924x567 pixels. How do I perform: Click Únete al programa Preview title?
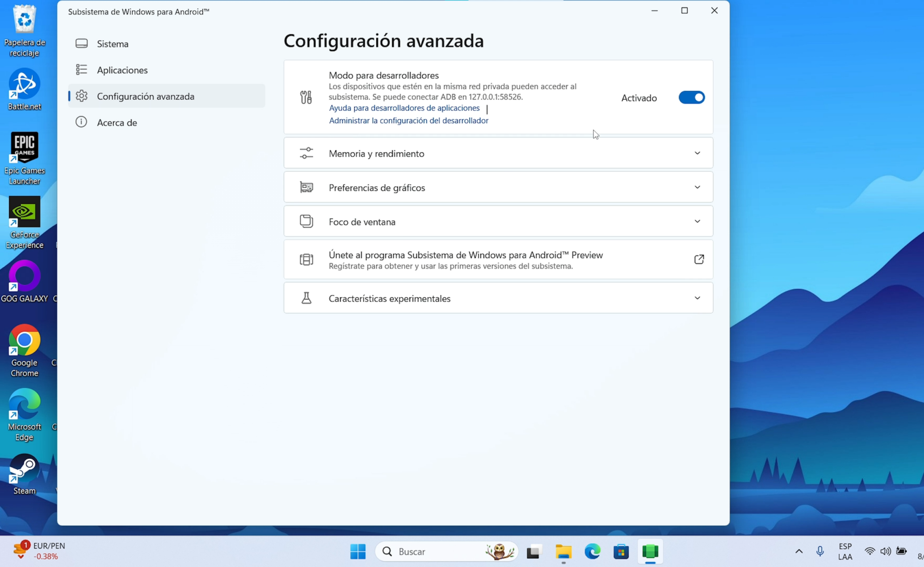[466, 255]
